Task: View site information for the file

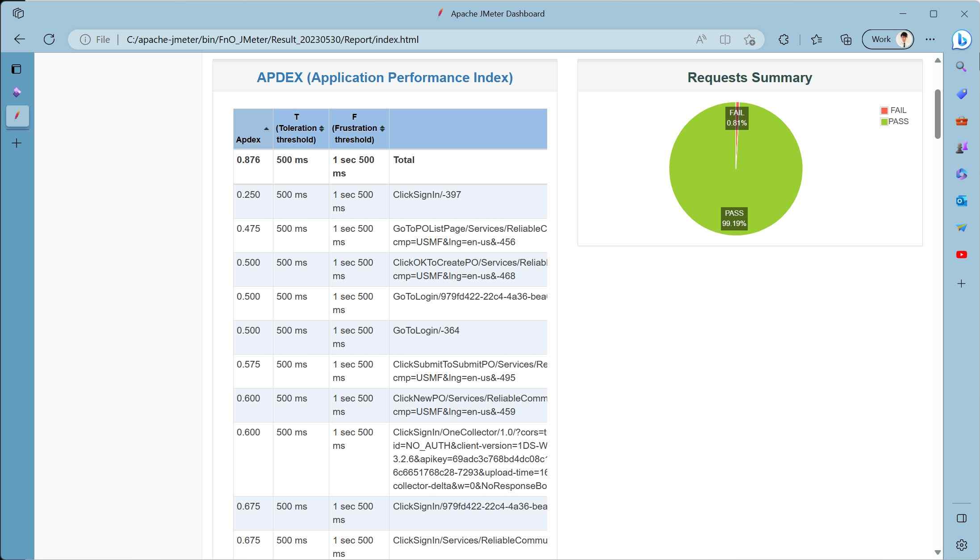Action: point(85,40)
